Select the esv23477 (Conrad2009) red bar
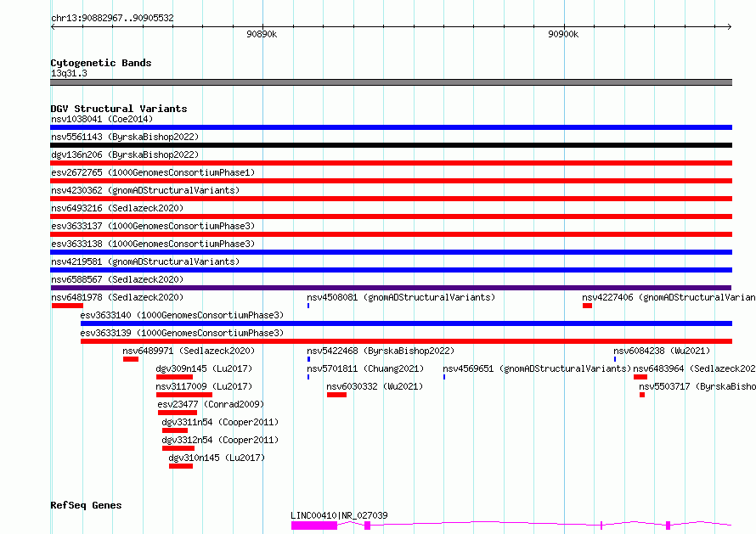The height and width of the screenshot is (534, 756). (x=178, y=413)
